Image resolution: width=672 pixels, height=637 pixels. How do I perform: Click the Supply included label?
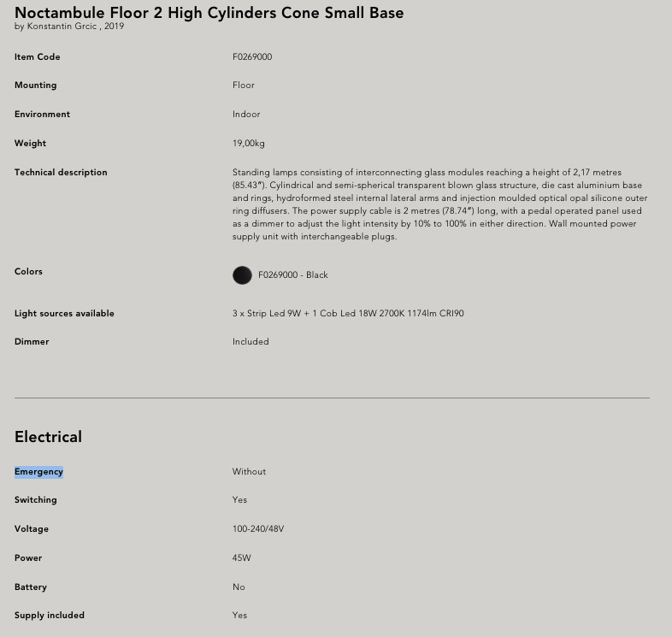pos(50,616)
